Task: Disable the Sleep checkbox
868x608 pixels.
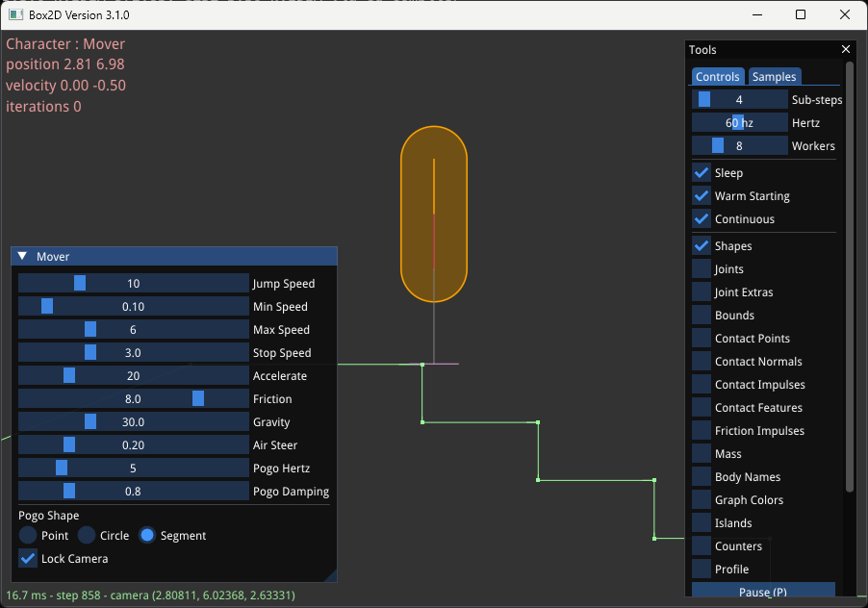Action: point(702,173)
